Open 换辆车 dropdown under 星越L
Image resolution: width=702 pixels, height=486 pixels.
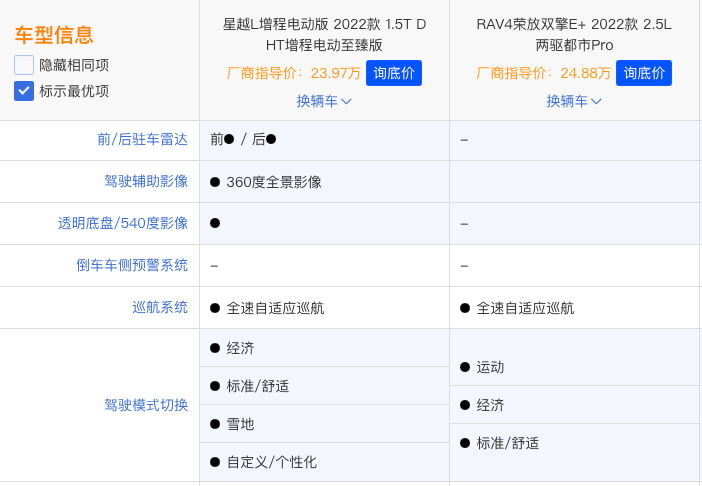324,101
